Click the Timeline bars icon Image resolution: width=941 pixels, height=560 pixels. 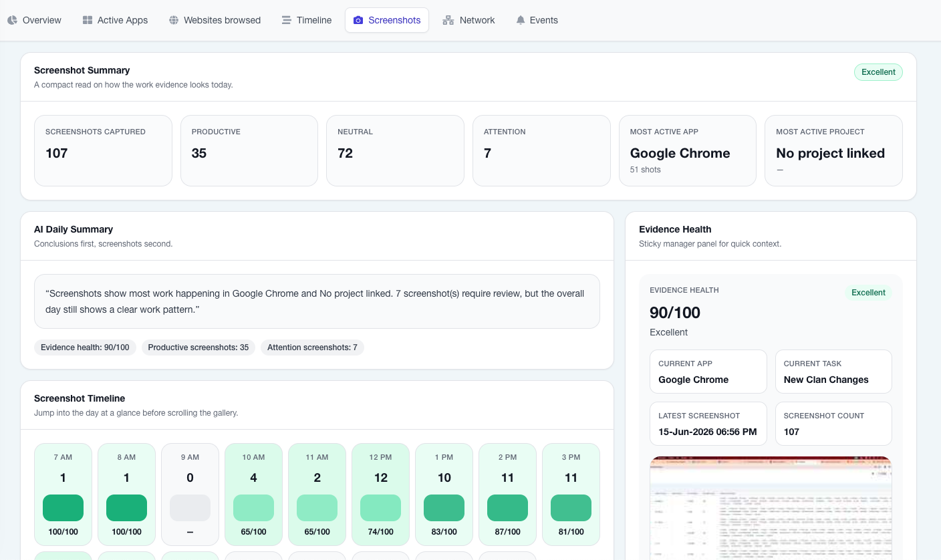click(x=287, y=20)
